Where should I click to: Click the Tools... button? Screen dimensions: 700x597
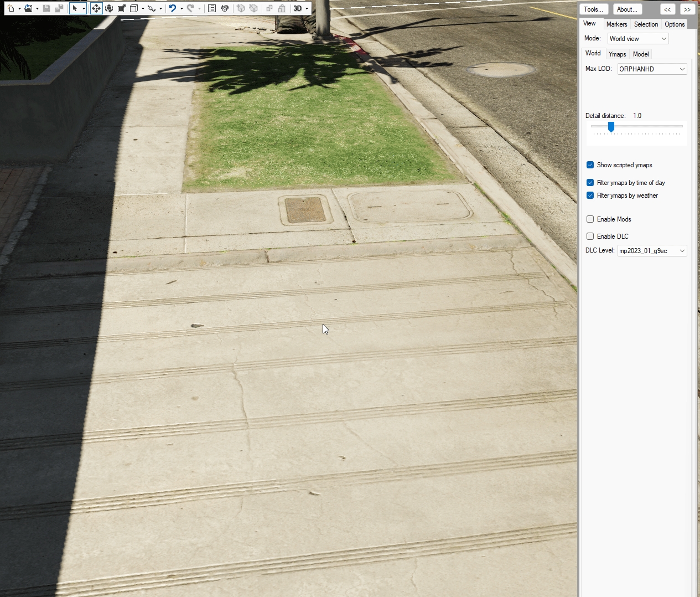click(x=594, y=9)
